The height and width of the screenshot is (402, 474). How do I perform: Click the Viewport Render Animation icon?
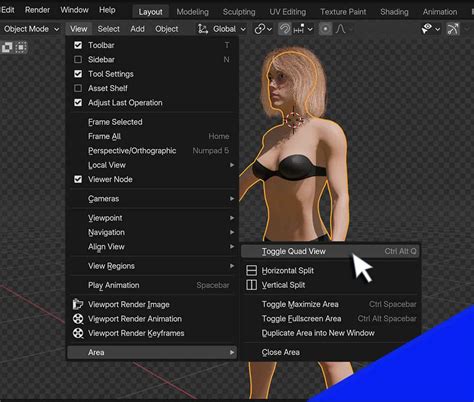click(x=78, y=319)
